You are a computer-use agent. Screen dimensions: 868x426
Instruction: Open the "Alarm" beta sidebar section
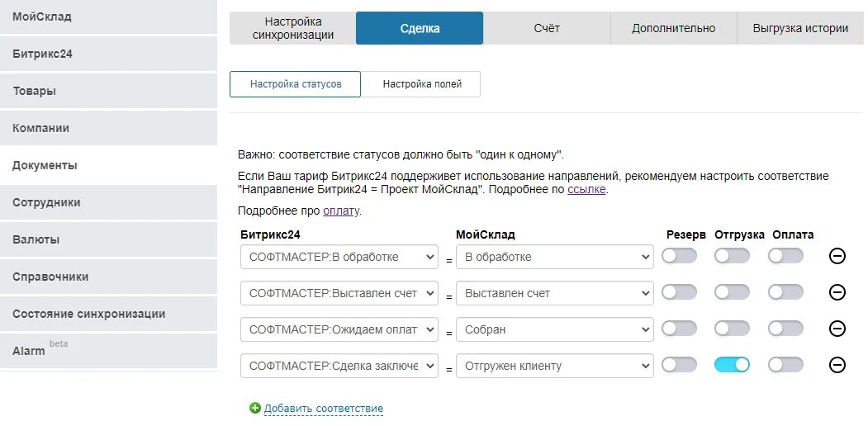pos(108,350)
